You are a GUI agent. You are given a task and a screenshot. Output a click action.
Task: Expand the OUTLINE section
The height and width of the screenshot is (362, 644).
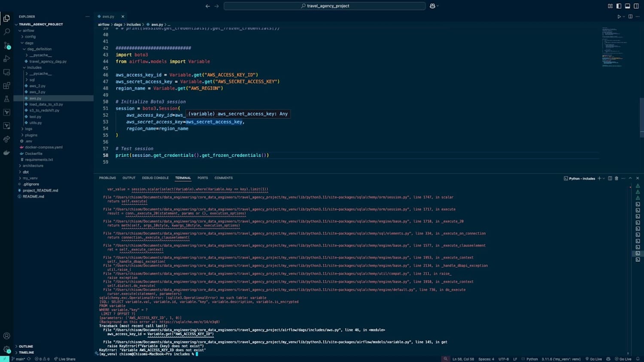(26, 346)
